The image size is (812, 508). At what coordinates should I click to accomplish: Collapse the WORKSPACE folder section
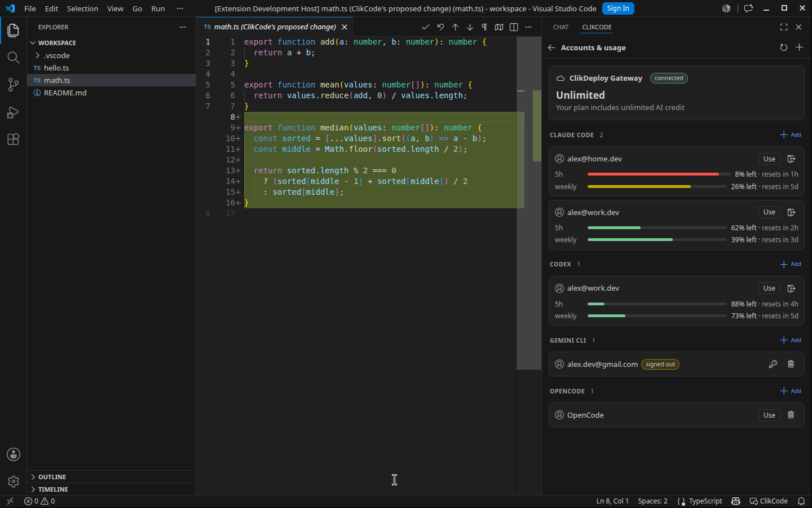pyautogui.click(x=111, y=43)
